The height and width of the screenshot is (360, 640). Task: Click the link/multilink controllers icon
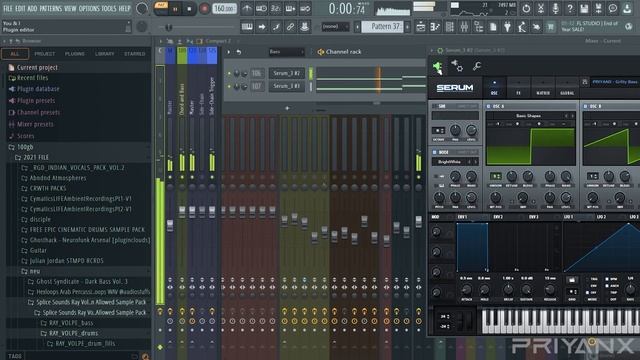pyautogui.click(x=290, y=27)
